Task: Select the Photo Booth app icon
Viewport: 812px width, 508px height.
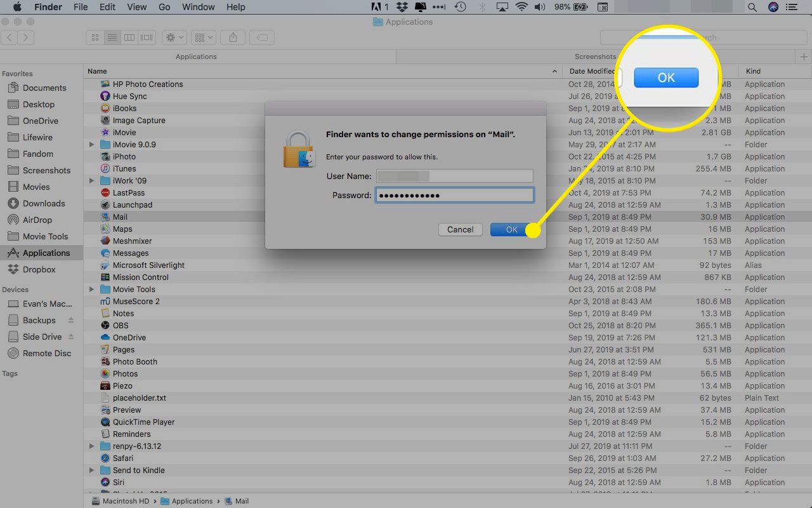Action: (105, 362)
